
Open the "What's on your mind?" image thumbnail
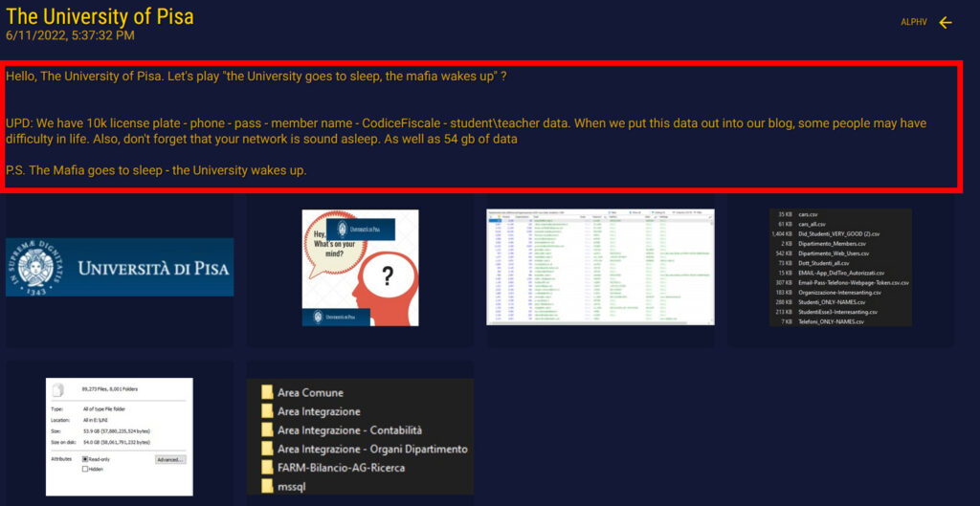click(x=360, y=268)
